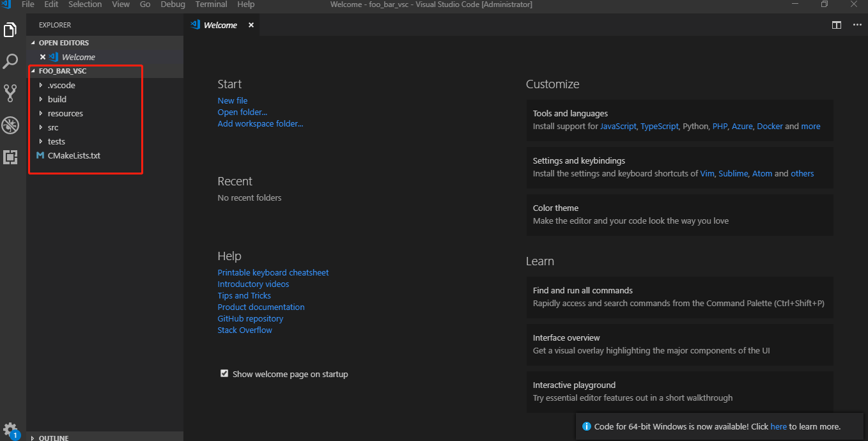The height and width of the screenshot is (441, 868).
Task: Expand the resources folder
Action: (41, 113)
